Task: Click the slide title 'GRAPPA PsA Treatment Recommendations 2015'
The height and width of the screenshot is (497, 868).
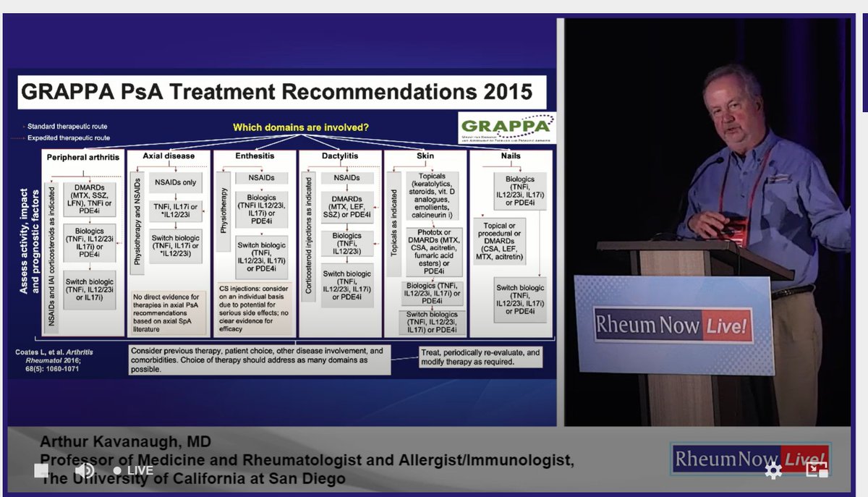Action: [276, 92]
